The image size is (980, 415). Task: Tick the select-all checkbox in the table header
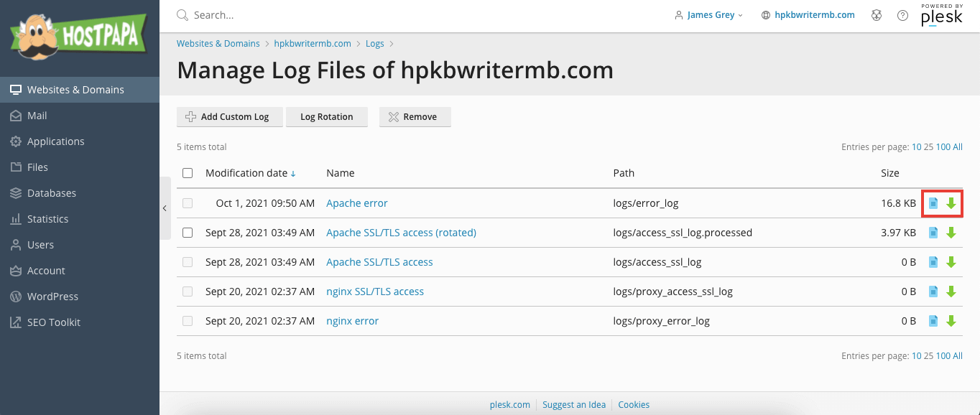pyautogui.click(x=188, y=173)
